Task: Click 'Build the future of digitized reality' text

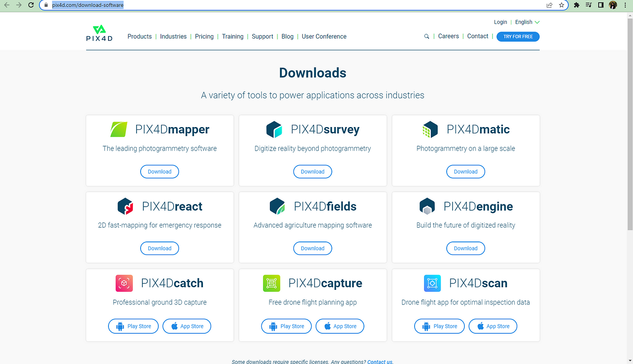Action: point(466,225)
